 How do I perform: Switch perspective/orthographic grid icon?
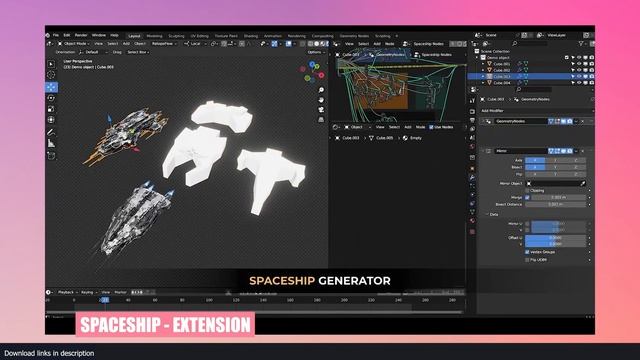pos(321,119)
